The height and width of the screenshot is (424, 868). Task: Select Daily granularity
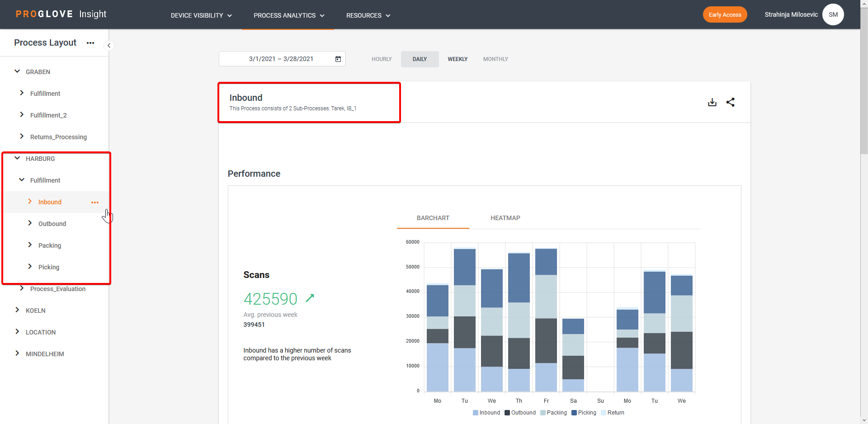coord(420,59)
